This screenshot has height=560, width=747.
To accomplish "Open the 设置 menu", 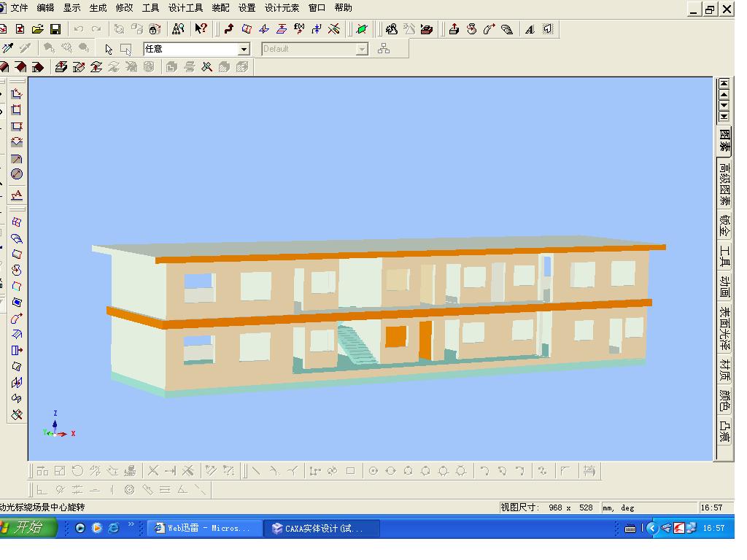I will (x=247, y=8).
